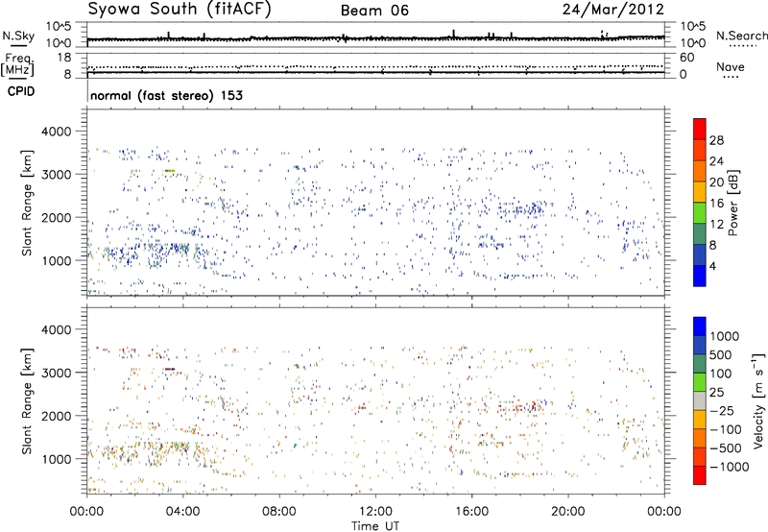Select 'normal (fast stereo) 153' CPID text

coord(166,95)
